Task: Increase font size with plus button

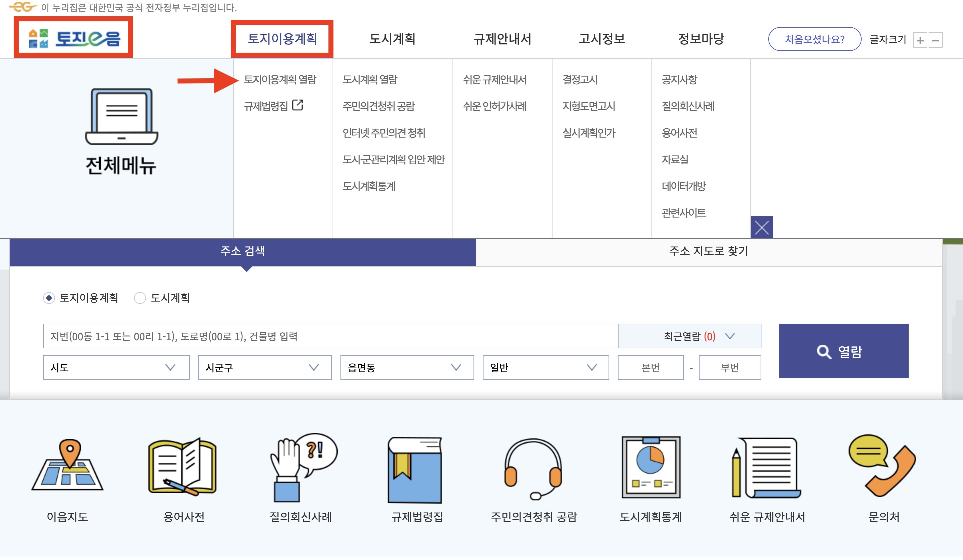Action: pos(920,40)
